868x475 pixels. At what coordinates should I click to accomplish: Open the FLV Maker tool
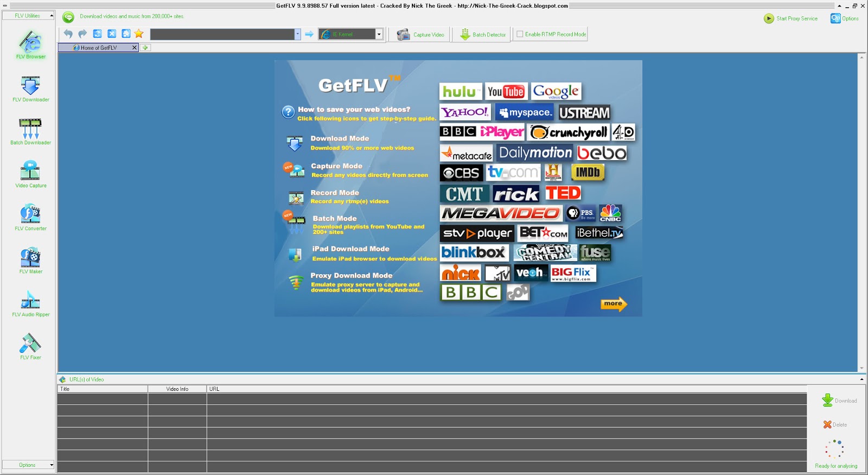click(x=30, y=261)
